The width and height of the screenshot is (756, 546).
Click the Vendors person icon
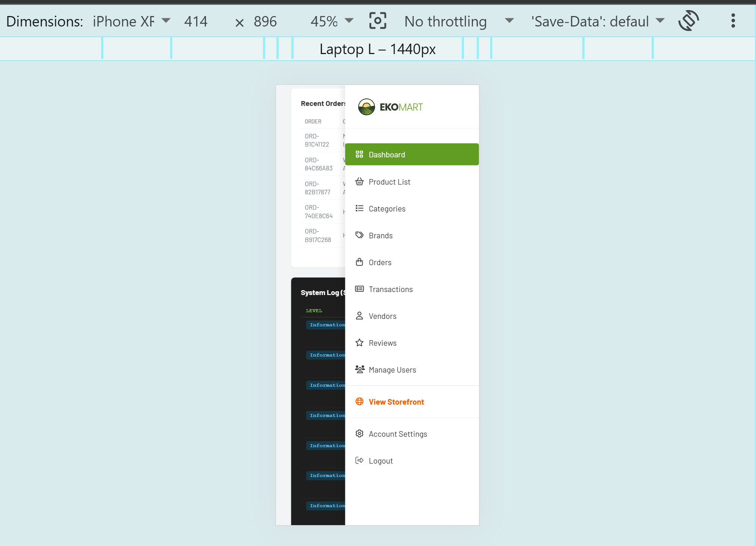pyautogui.click(x=359, y=316)
